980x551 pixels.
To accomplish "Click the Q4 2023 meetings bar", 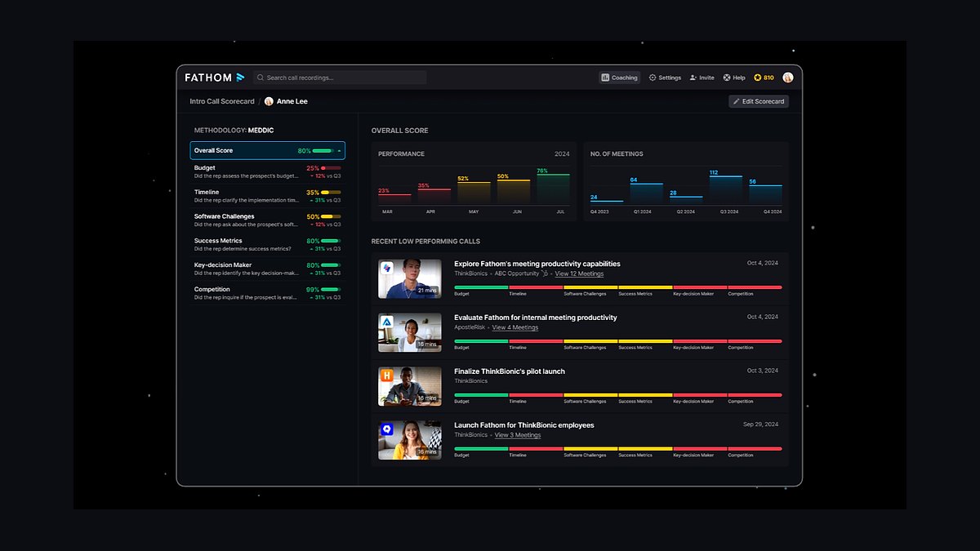I will click(x=607, y=202).
